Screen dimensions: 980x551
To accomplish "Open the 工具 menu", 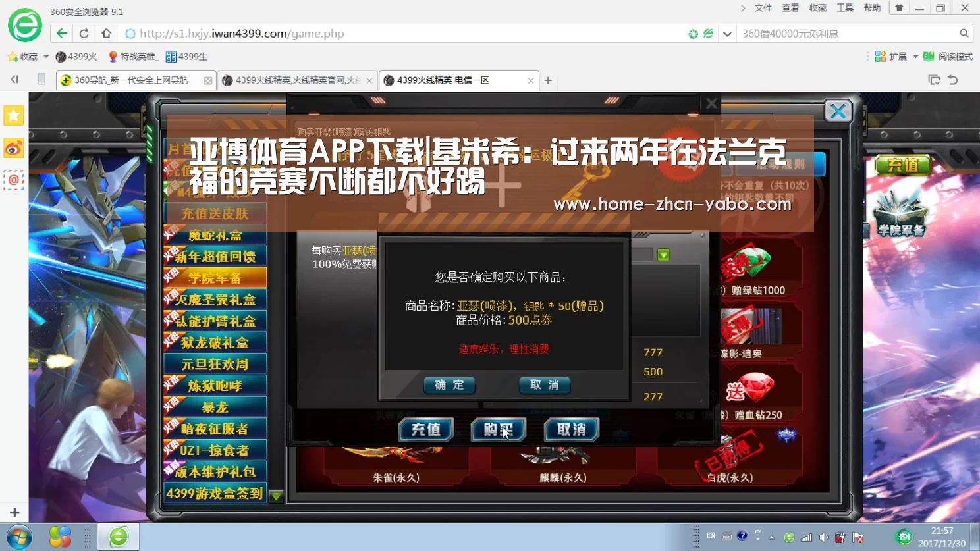I will coord(845,8).
